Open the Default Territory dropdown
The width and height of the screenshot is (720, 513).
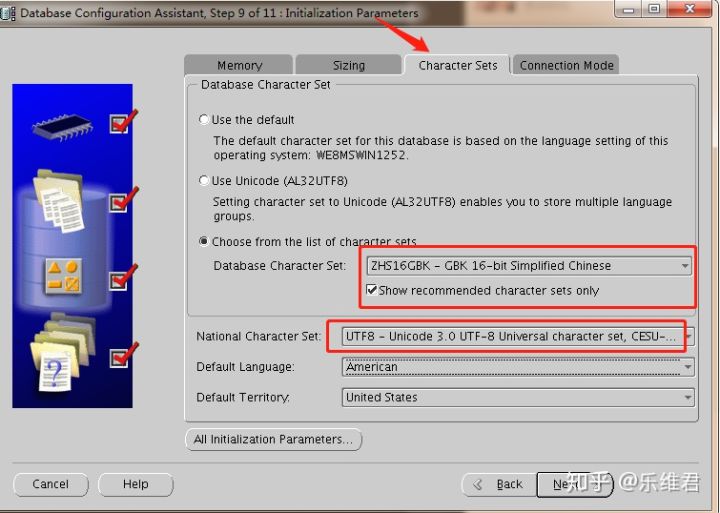[518, 397]
